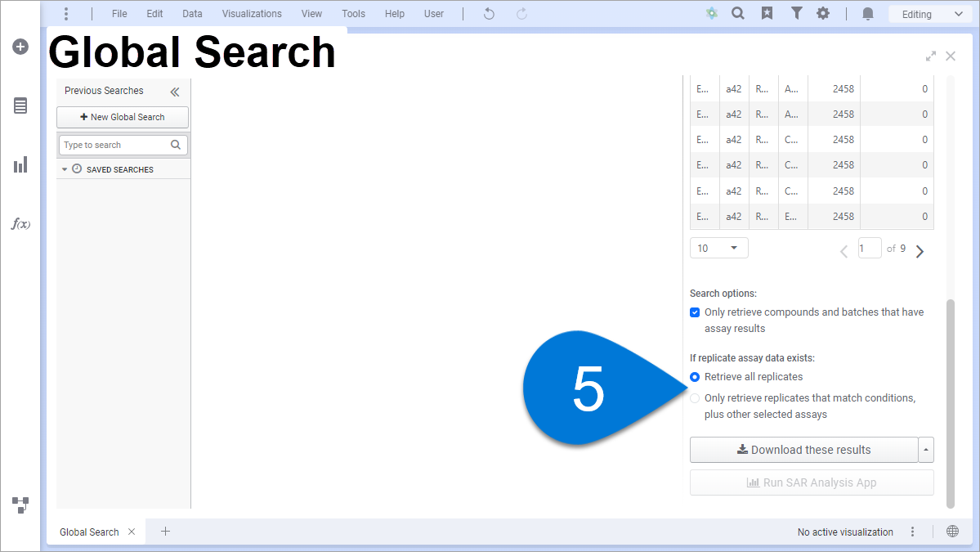Viewport: 980px width, 552px height.
Task: Open the Visualizations menu
Action: pyautogui.click(x=252, y=14)
